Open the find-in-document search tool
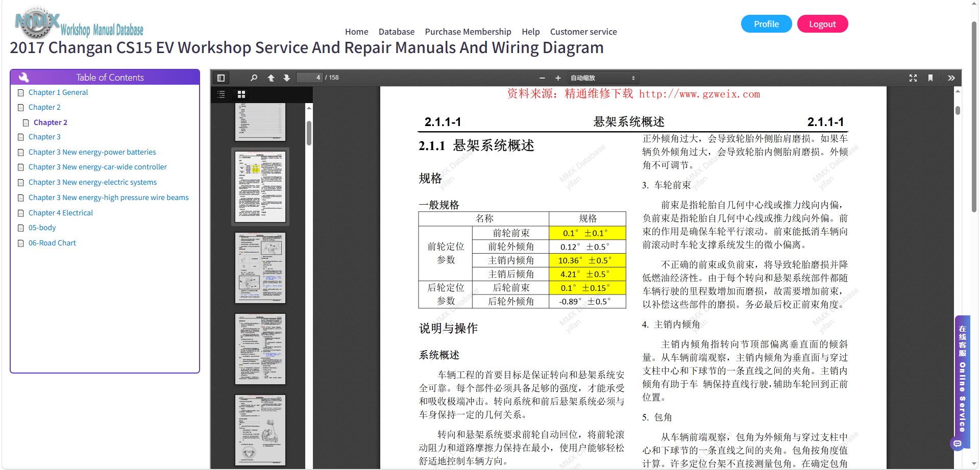Screen dimensions: 980x470 click(x=254, y=78)
